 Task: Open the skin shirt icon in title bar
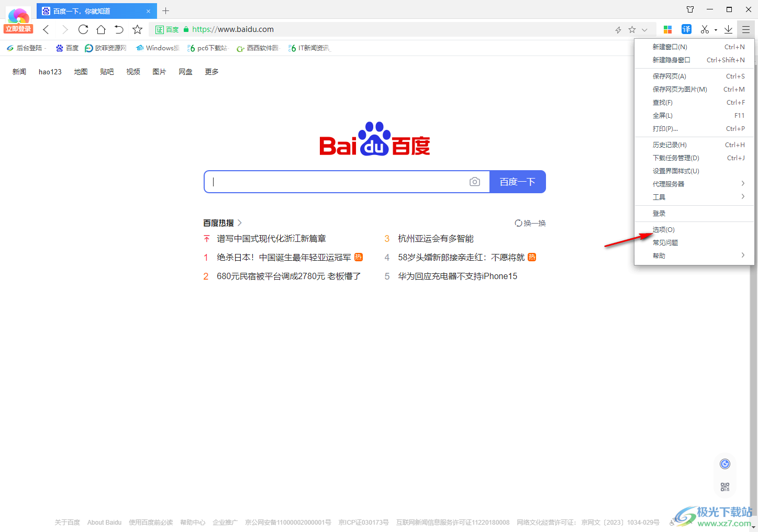coord(690,9)
